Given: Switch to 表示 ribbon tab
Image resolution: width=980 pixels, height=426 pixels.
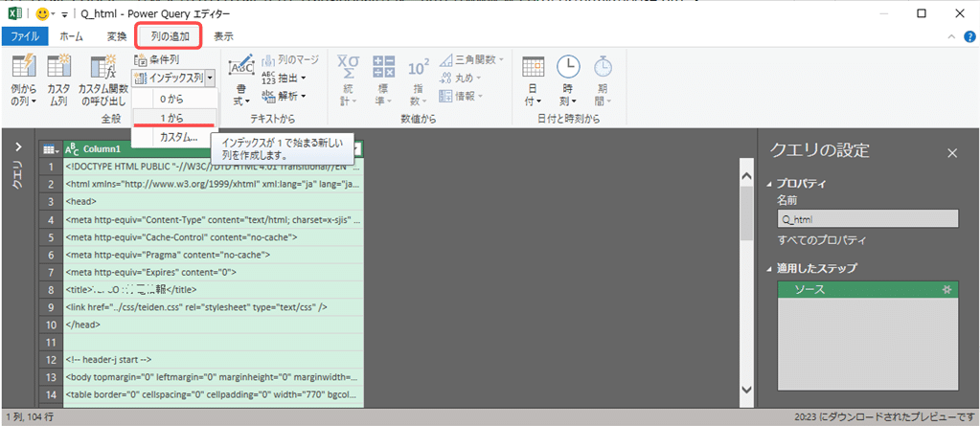Looking at the screenshot, I should point(224,36).
